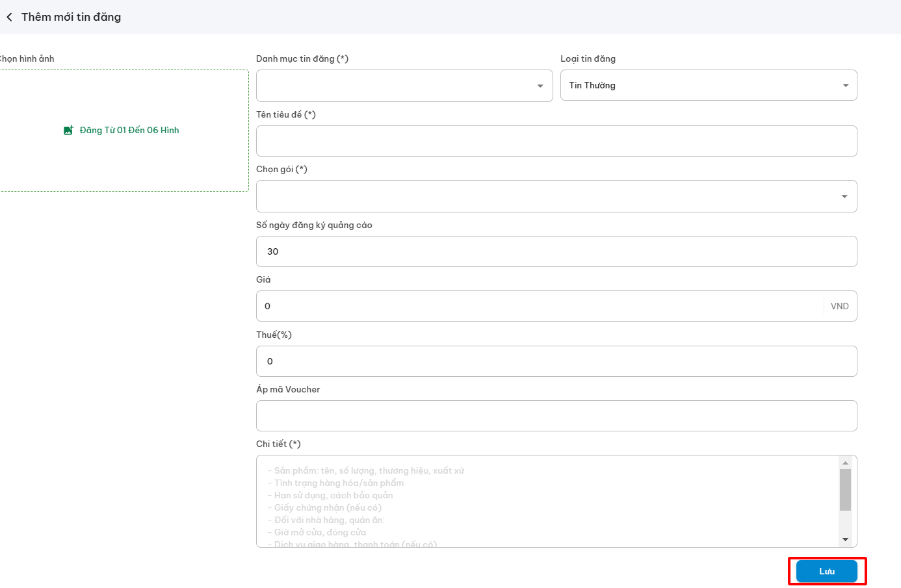Click the Thuế(%) label

pos(274,335)
